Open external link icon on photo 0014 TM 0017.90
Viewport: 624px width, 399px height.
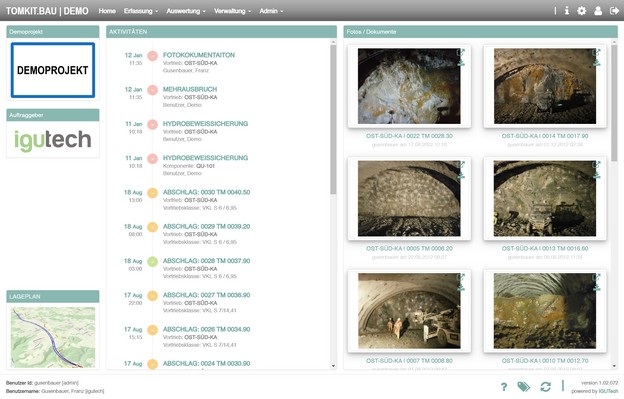(x=596, y=52)
